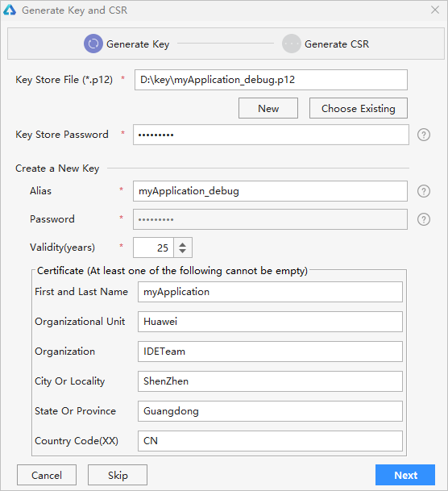
Task: Click Next to proceed to CSR
Action: click(405, 475)
